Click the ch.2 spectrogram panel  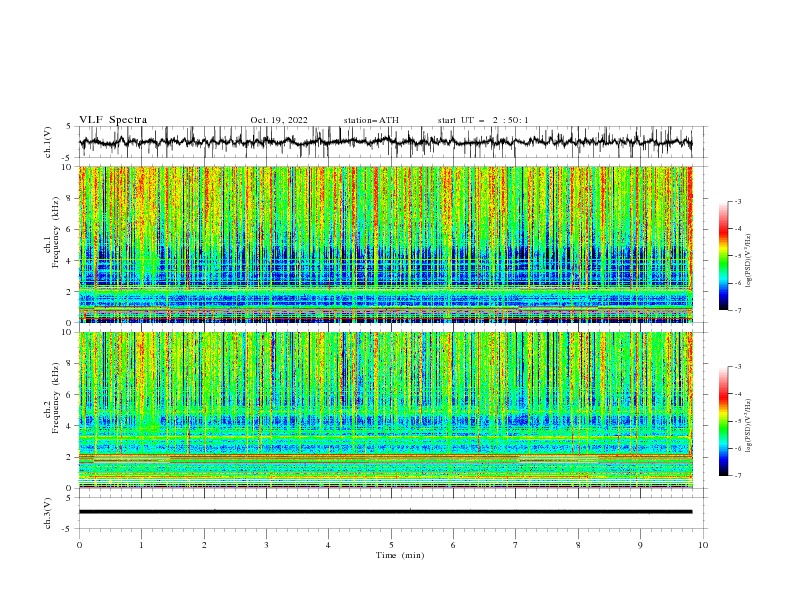[x=385, y=410]
